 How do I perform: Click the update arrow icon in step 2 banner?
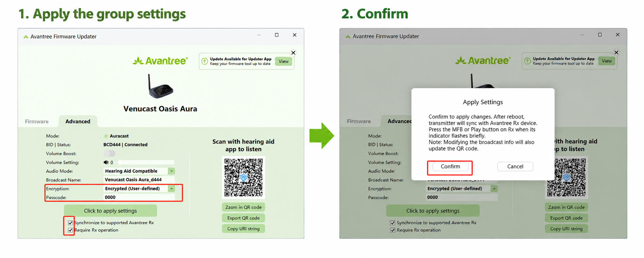[x=527, y=61]
